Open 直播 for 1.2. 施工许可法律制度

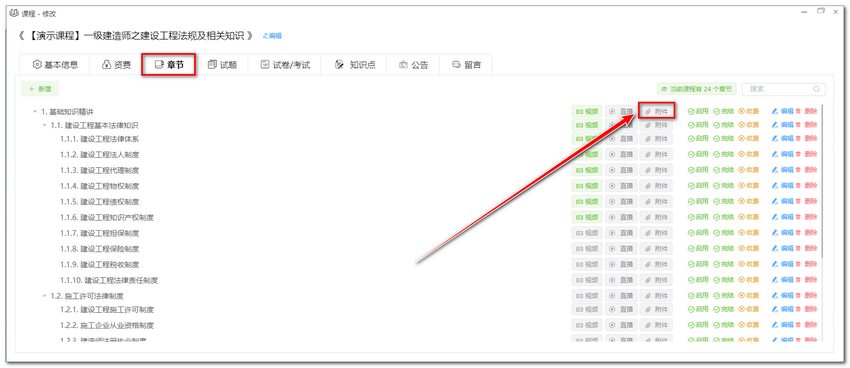(621, 296)
